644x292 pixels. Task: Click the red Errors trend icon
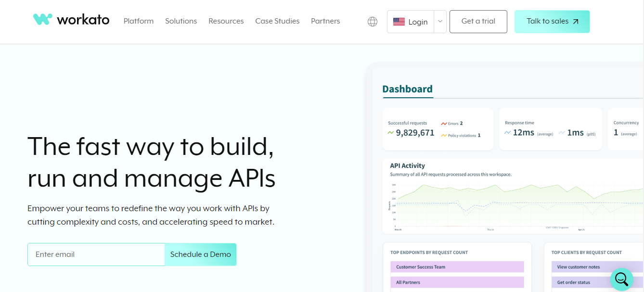[x=444, y=124]
